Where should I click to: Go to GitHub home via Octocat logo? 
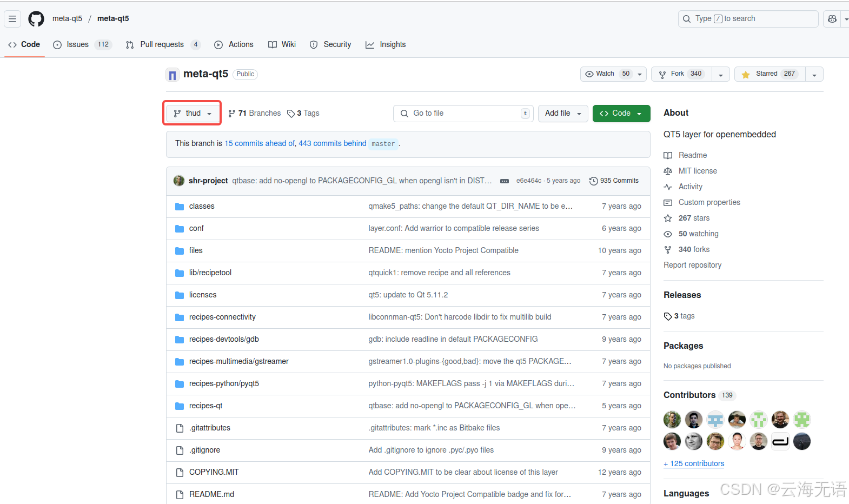[36, 18]
